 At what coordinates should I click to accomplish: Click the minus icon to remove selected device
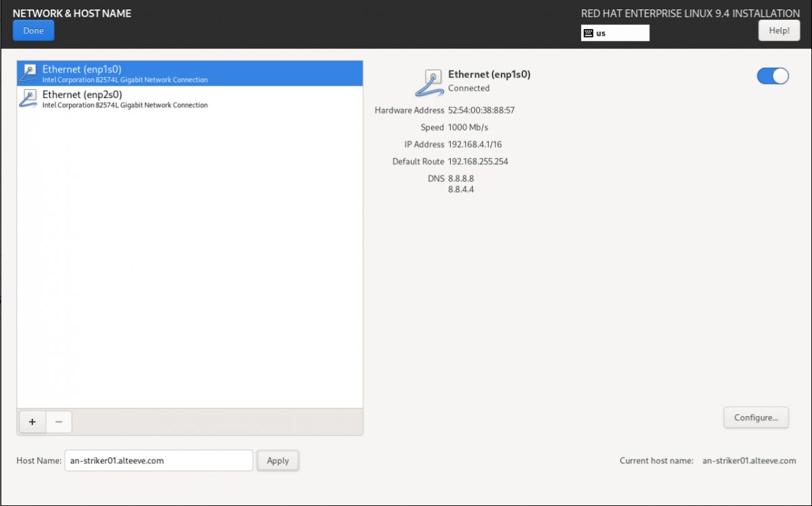click(x=59, y=421)
